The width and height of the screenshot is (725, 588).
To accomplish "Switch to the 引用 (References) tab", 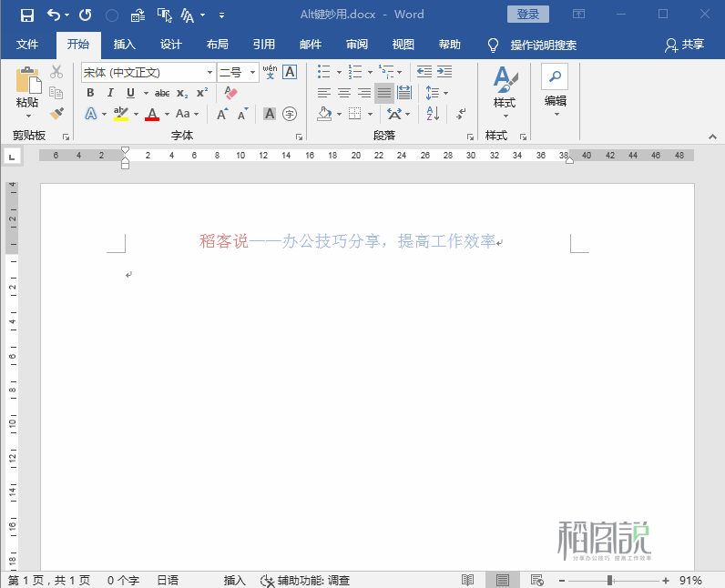I will point(263,45).
